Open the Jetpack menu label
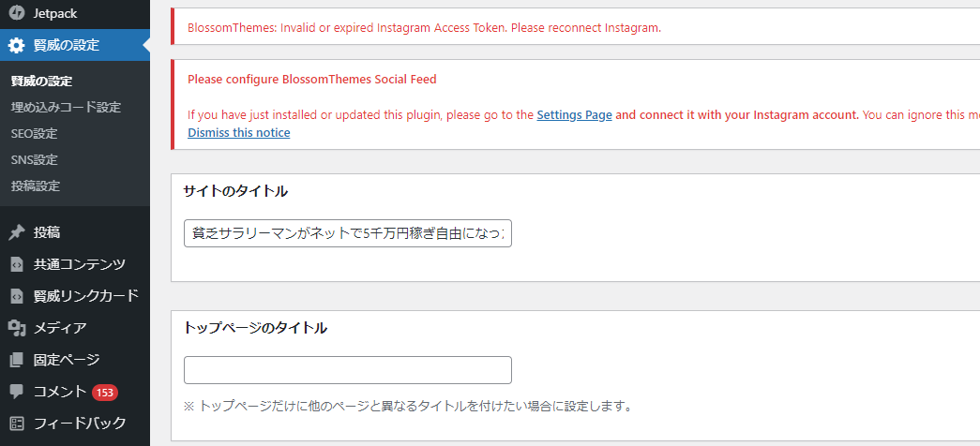This screenshot has width=980, height=446. pyautogui.click(x=55, y=13)
